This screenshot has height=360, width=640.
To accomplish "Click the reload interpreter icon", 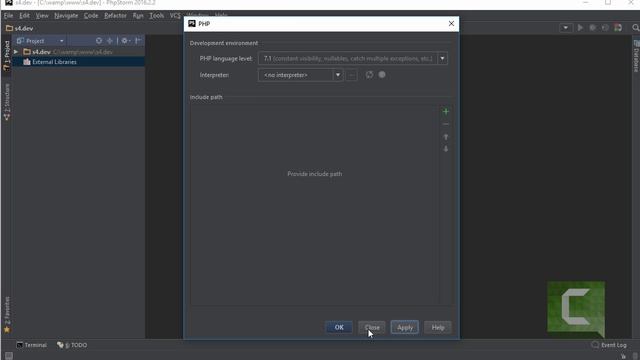I will click(369, 75).
